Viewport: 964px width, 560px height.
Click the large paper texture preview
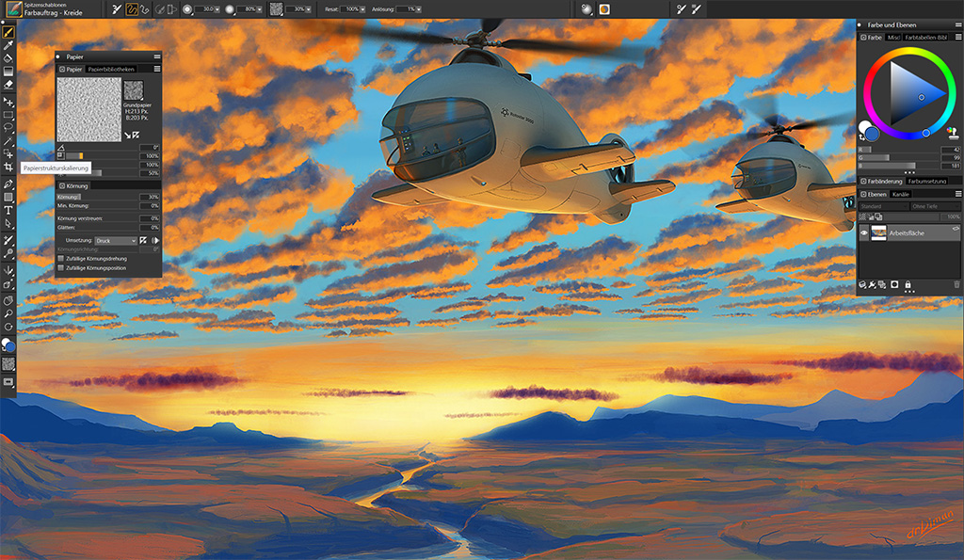pyautogui.click(x=89, y=110)
